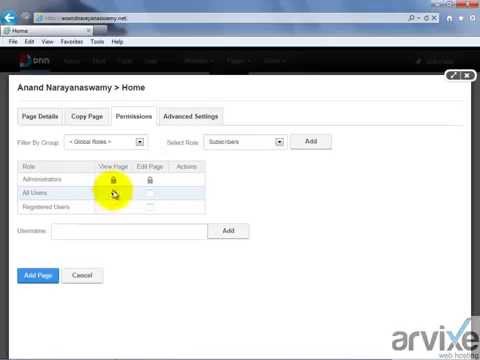The image size is (480, 360).
Task: Click Add next to the Username field
Action: point(228,231)
